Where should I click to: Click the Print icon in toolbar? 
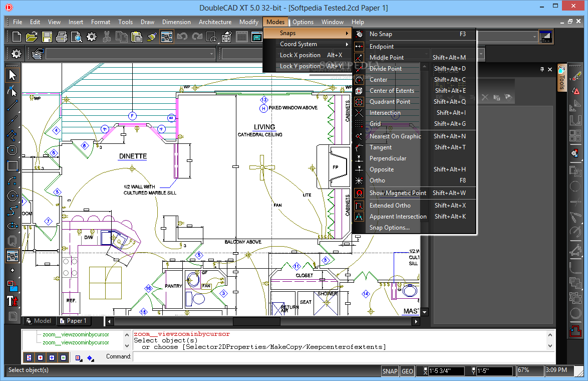click(62, 37)
